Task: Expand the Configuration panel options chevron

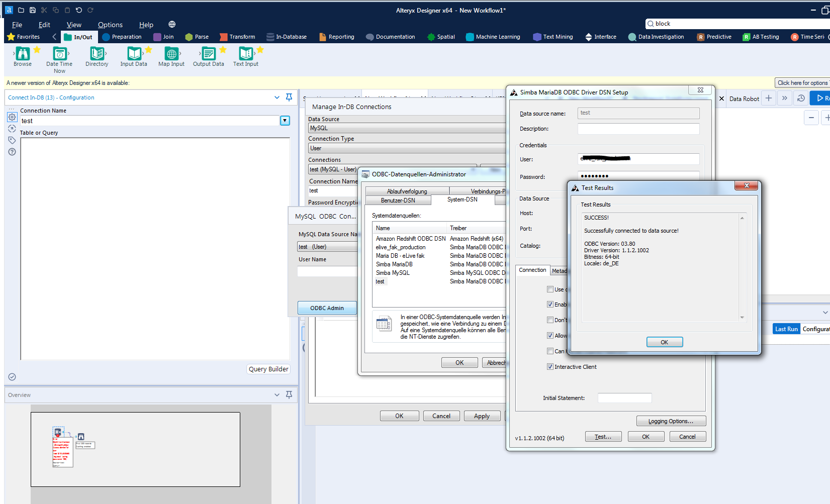Action: (277, 97)
